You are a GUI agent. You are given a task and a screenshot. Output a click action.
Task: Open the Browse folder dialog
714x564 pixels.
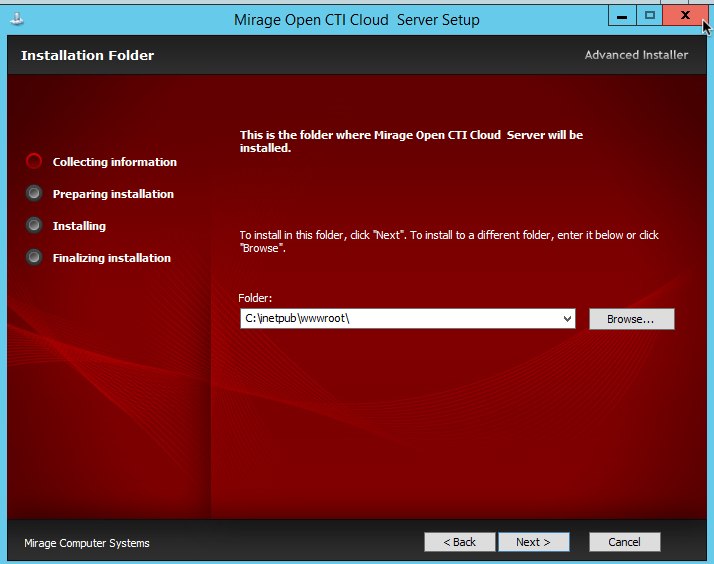[x=632, y=319]
